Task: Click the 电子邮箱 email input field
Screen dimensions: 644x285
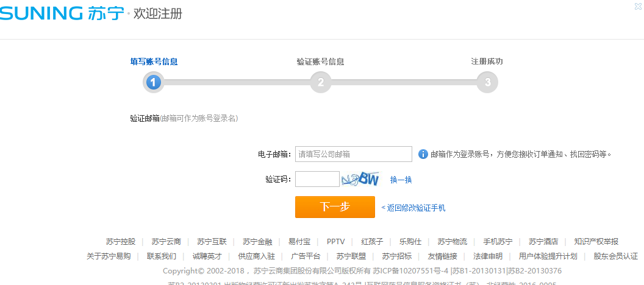Action: (x=354, y=154)
